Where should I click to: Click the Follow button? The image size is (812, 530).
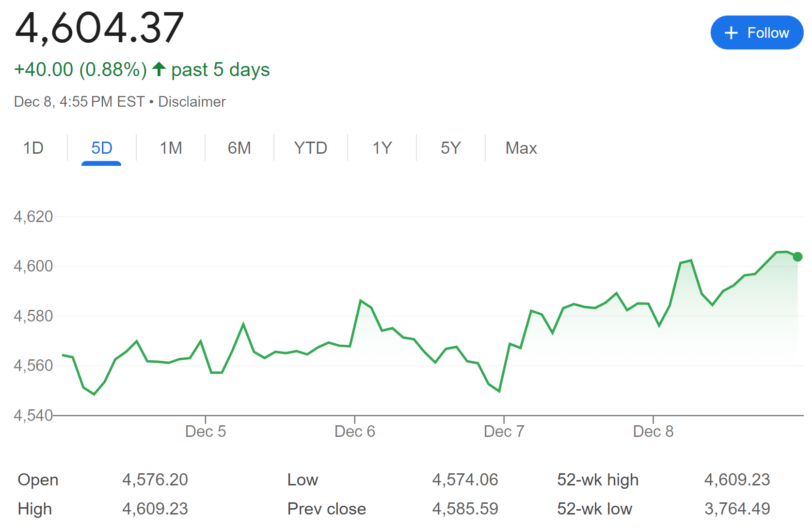[x=756, y=32]
